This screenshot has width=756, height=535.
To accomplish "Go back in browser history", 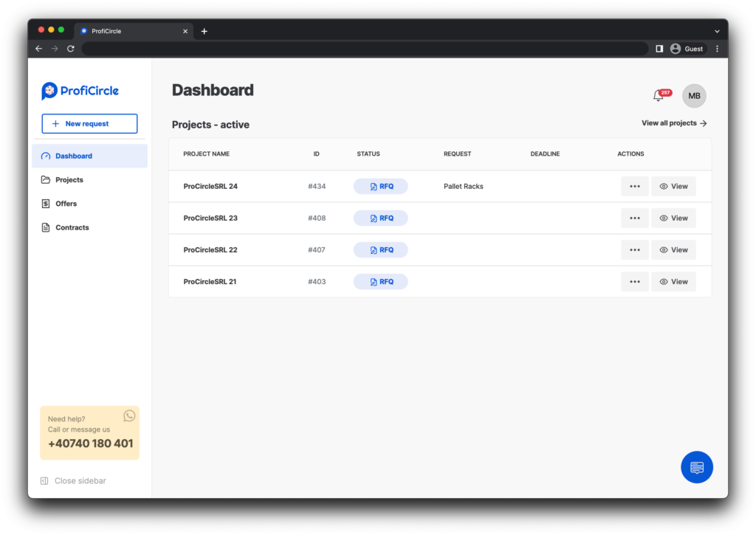I will (x=38, y=49).
